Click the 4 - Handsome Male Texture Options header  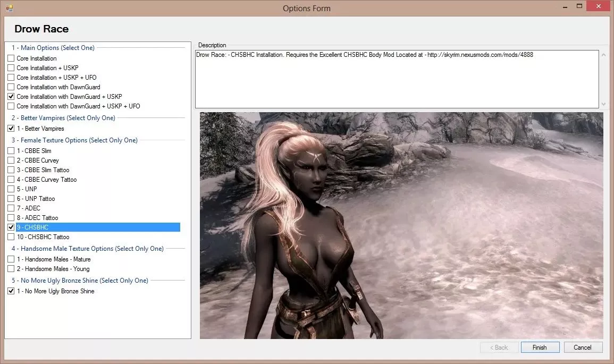(x=87, y=249)
